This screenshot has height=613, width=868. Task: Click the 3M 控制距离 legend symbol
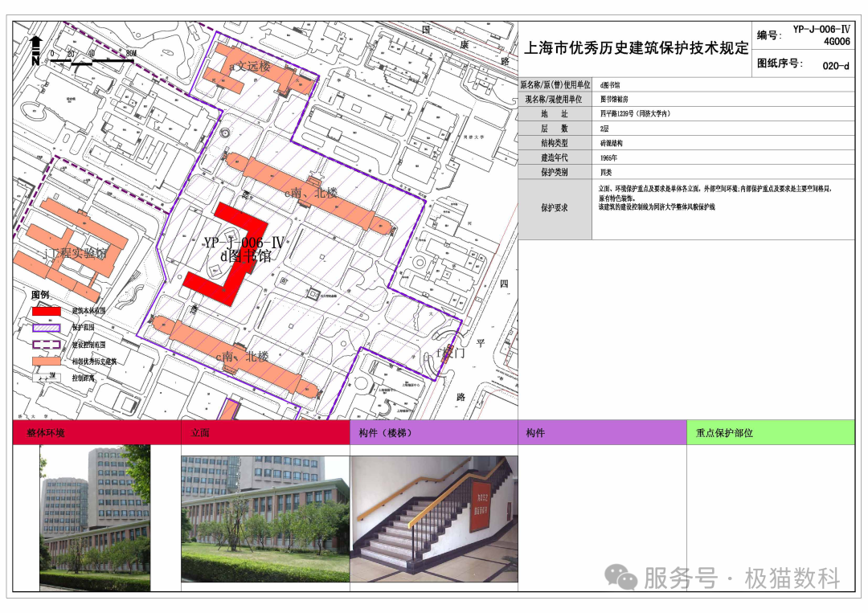coord(47,378)
